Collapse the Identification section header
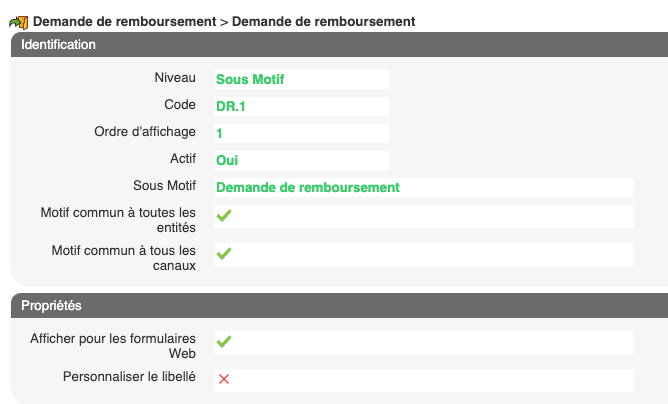 pyautogui.click(x=59, y=45)
